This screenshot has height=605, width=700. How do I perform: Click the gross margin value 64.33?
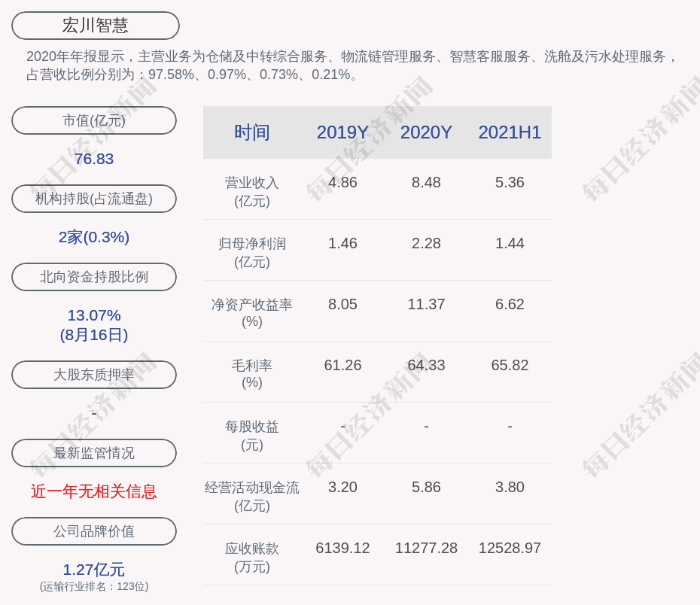click(426, 366)
